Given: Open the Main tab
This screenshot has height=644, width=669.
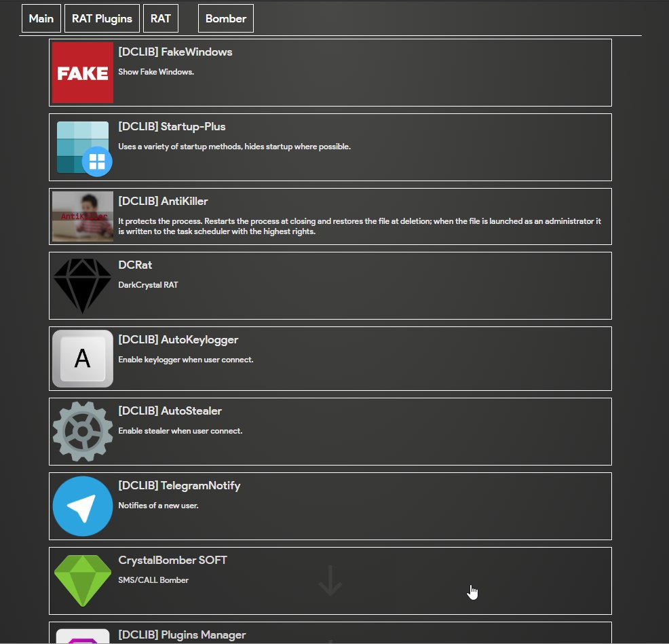Looking at the screenshot, I should (x=41, y=18).
